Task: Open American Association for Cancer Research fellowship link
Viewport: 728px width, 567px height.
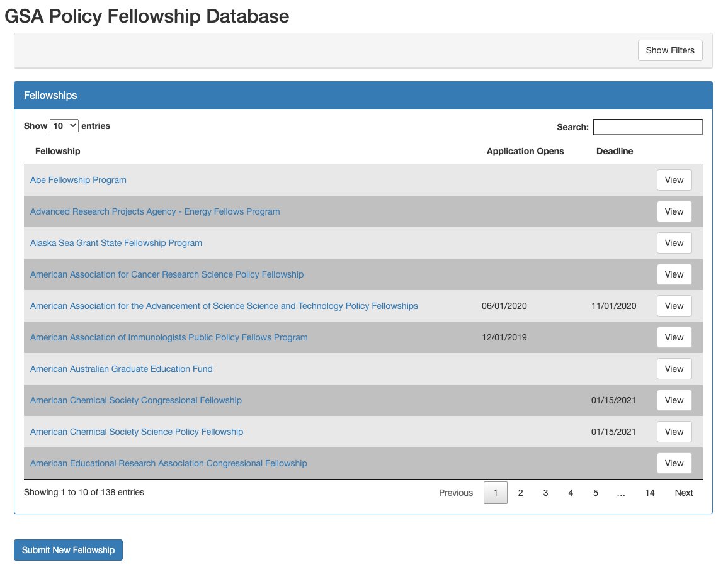Action: 167,274
